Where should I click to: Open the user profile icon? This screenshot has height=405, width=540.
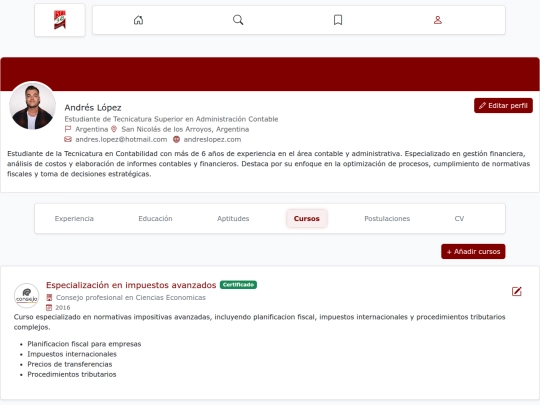(x=438, y=20)
